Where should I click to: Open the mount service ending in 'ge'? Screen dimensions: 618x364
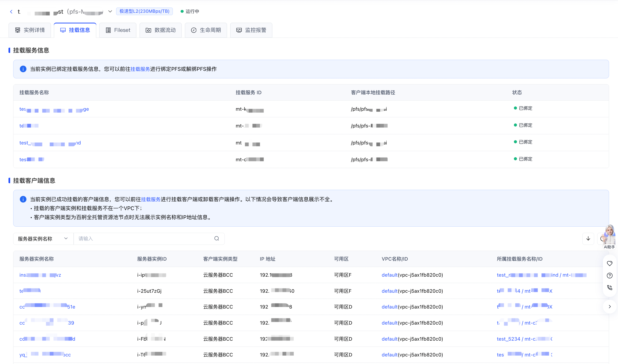(x=54, y=109)
